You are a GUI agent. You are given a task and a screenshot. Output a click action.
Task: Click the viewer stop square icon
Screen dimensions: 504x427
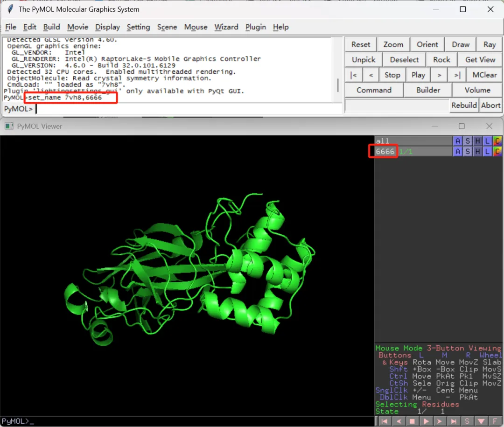click(412, 421)
